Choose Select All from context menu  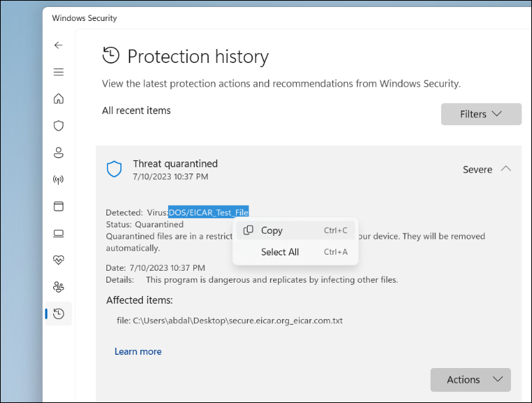pos(280,252)
